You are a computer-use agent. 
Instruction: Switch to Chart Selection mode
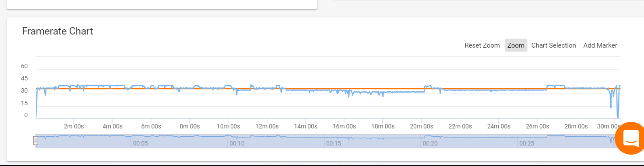(553, 45)
